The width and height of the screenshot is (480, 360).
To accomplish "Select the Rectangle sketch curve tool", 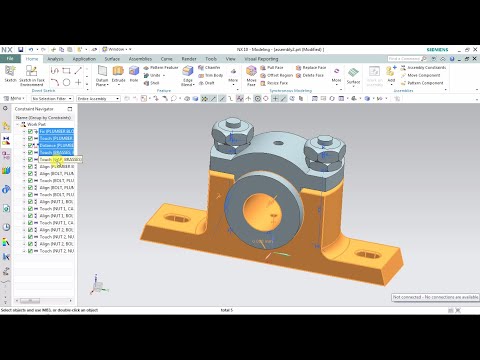I will tap(66, 71).
